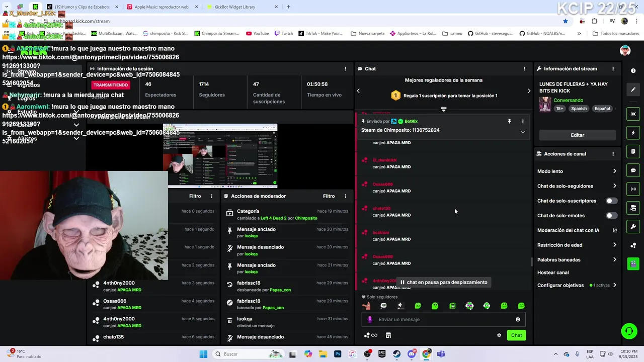
Task: Click the green Chat send button
Action: (517, 335)
